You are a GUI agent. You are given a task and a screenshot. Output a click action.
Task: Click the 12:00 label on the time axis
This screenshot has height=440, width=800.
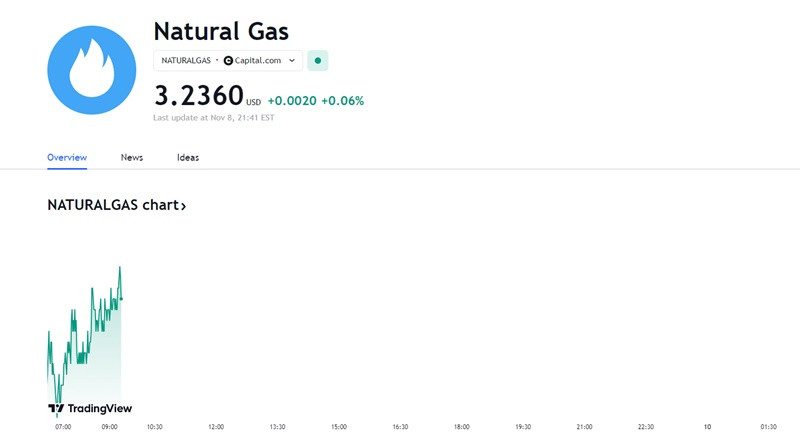point(216,427)
